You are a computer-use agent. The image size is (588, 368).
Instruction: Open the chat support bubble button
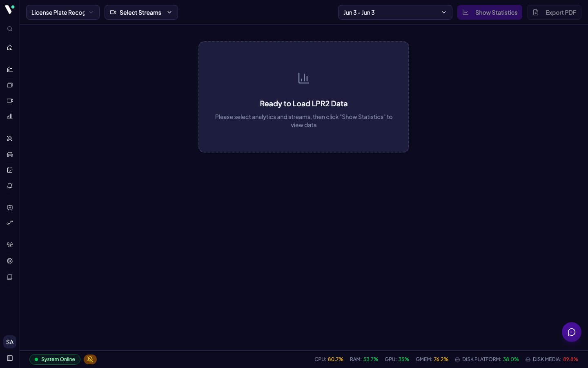click(x=572, y=332)
